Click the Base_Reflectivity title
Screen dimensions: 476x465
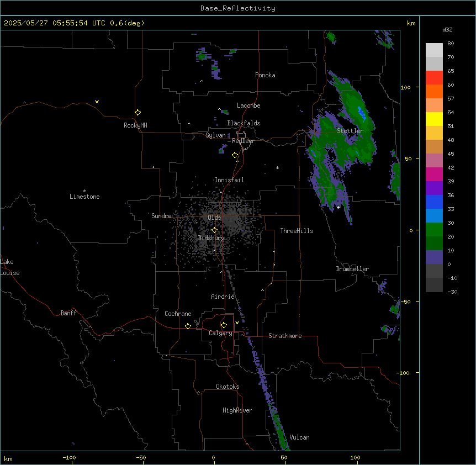click(x=238, y=8)
